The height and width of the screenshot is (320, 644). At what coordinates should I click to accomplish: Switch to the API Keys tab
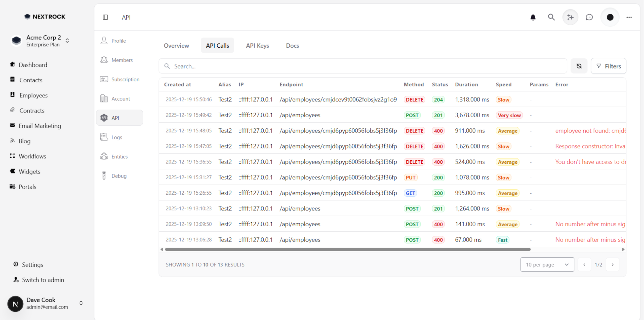pos(257,46)
